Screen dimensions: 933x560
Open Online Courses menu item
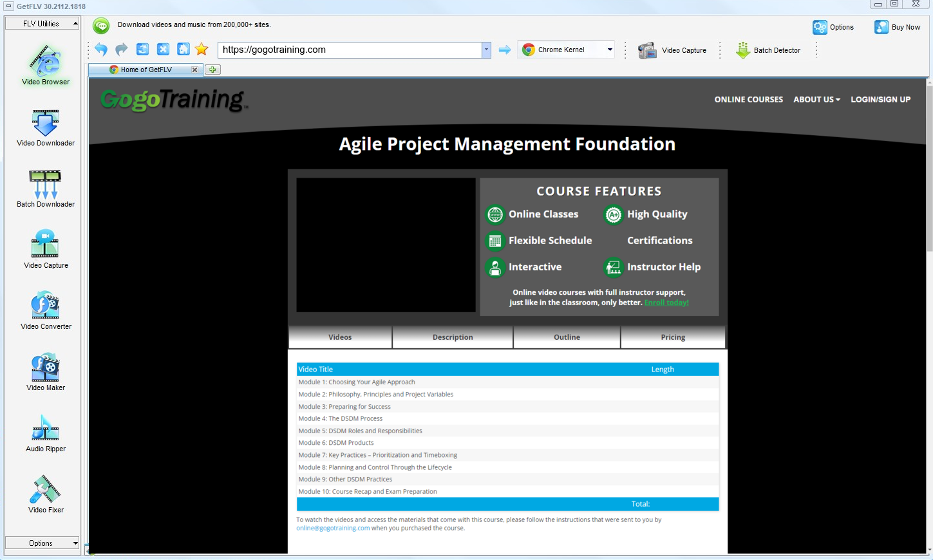[x=749, y=100]
